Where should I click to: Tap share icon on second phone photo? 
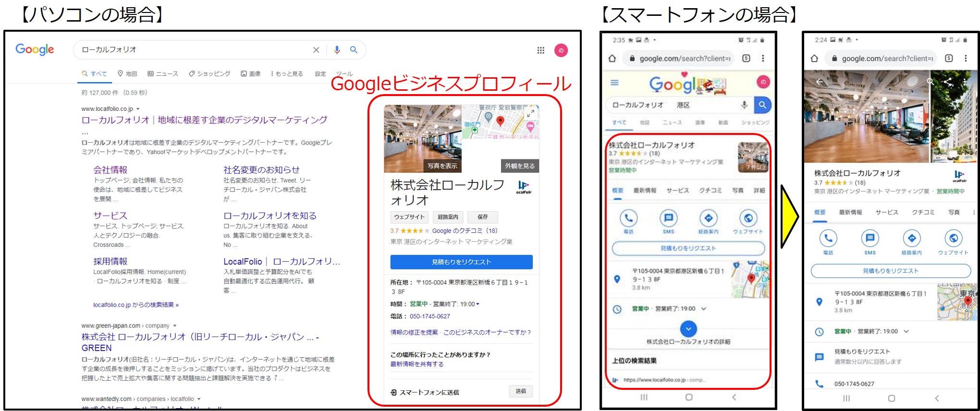(948, 82)
